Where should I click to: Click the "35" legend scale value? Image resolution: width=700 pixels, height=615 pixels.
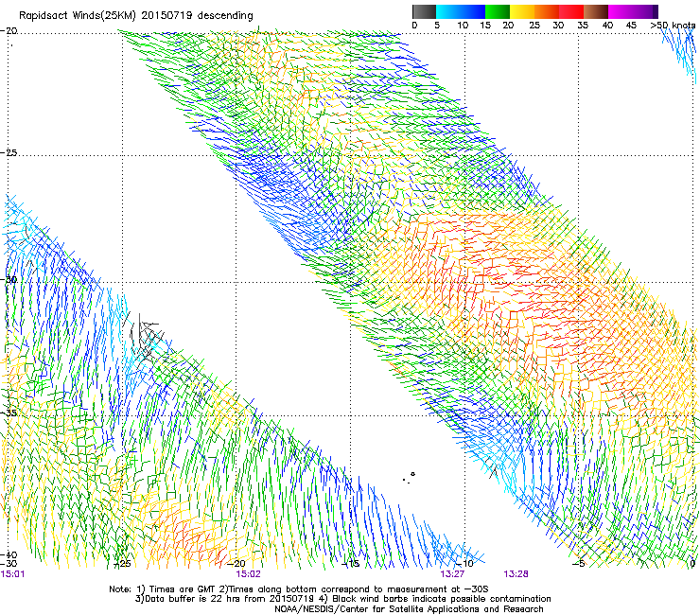coord(583,26)
